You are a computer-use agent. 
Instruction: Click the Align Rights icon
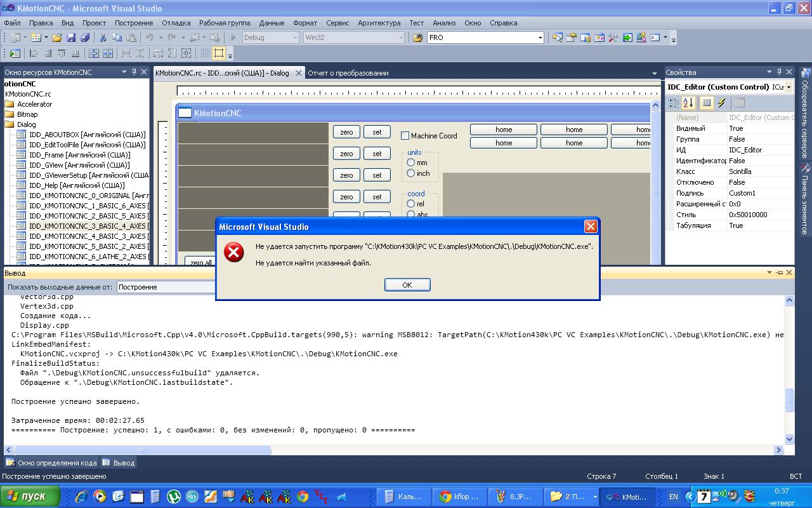click(48, 53)
